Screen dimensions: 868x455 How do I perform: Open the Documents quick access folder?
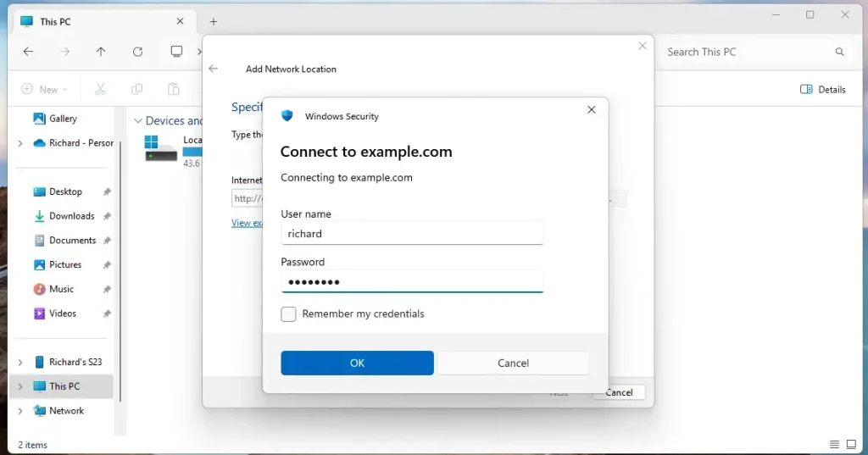[x=72, y=241]
